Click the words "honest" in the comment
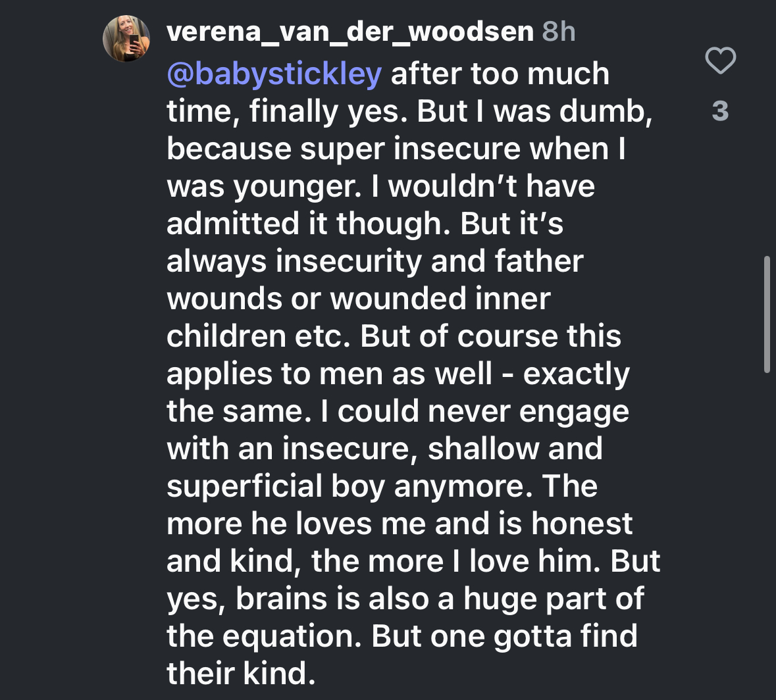The width and height of the screenshot is (776, 700). coord(582,524)
